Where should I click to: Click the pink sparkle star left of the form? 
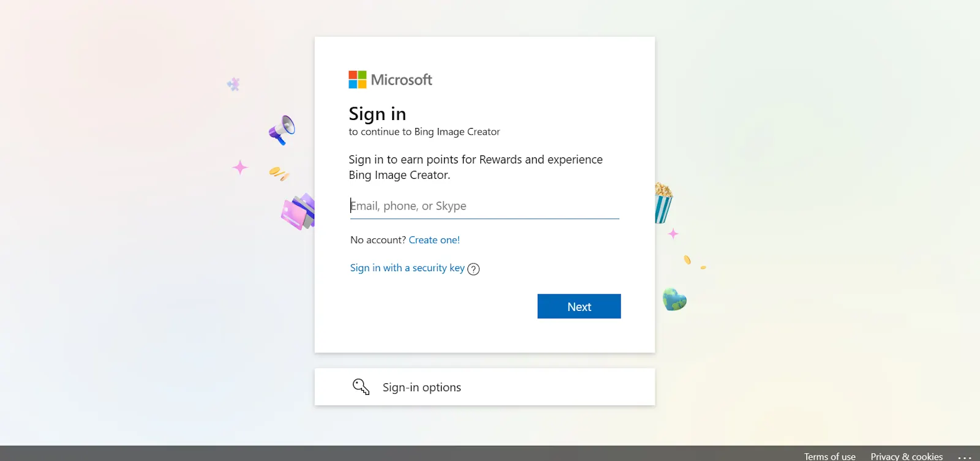tap(240, 167)
